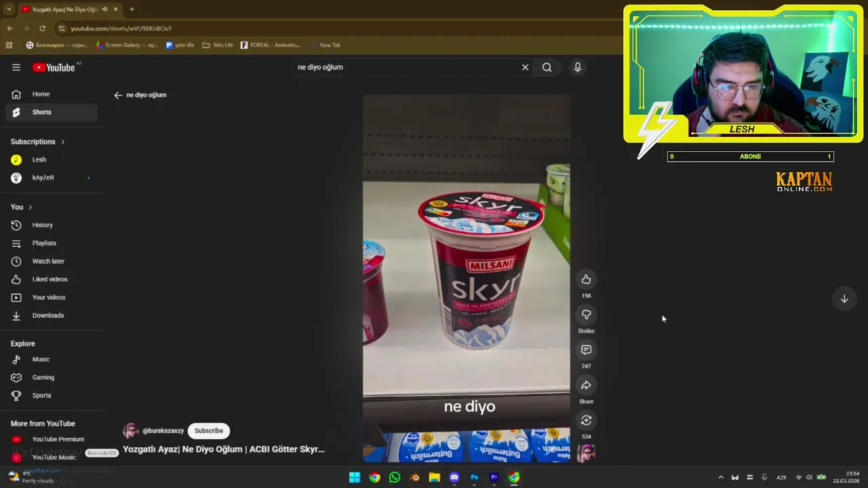This screenshot has width=868, height=488.
Task: Click the @burakszaszy channel avatar
Action: [x=130, y=431]
